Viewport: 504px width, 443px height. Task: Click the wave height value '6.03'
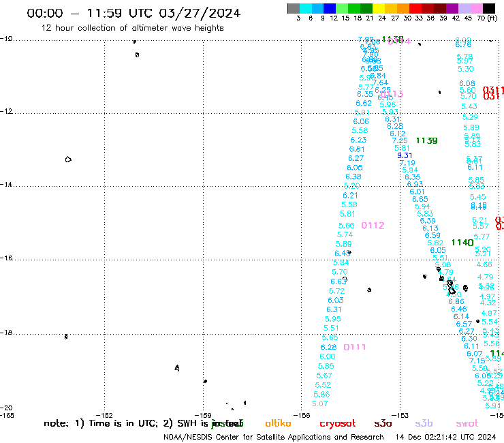[336, 300]
